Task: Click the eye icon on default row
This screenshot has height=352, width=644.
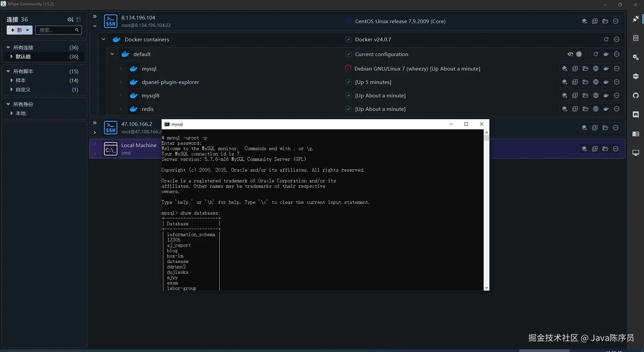Action: click(570, 54)
